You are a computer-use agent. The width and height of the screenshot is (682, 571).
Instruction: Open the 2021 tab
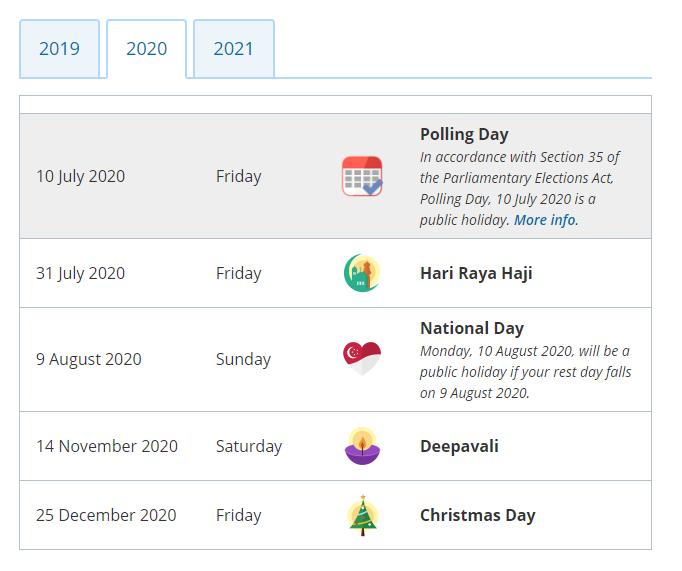(234, 49)
